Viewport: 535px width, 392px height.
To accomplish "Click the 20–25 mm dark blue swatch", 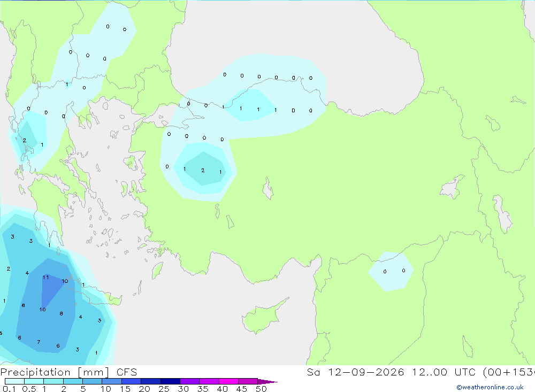I will coord(150,381).
